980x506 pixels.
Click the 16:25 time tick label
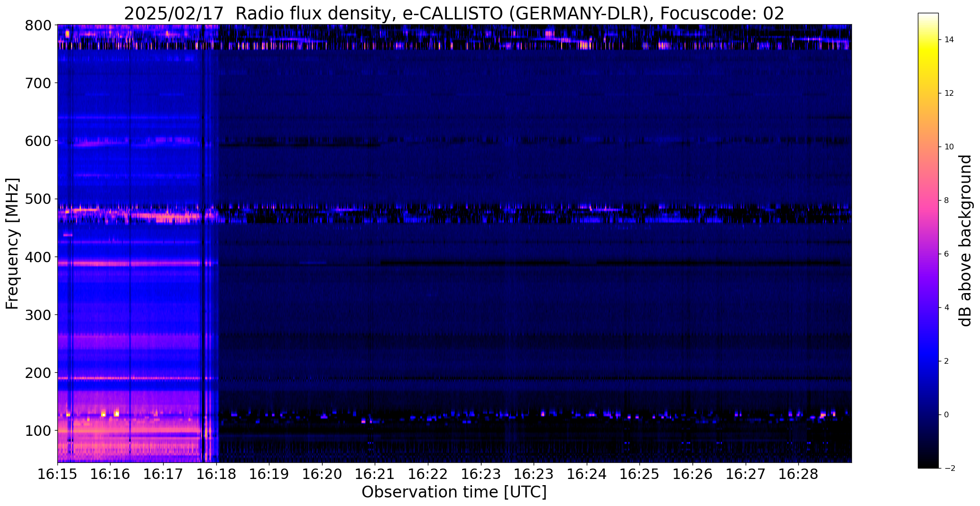click(x=639, y=474)
